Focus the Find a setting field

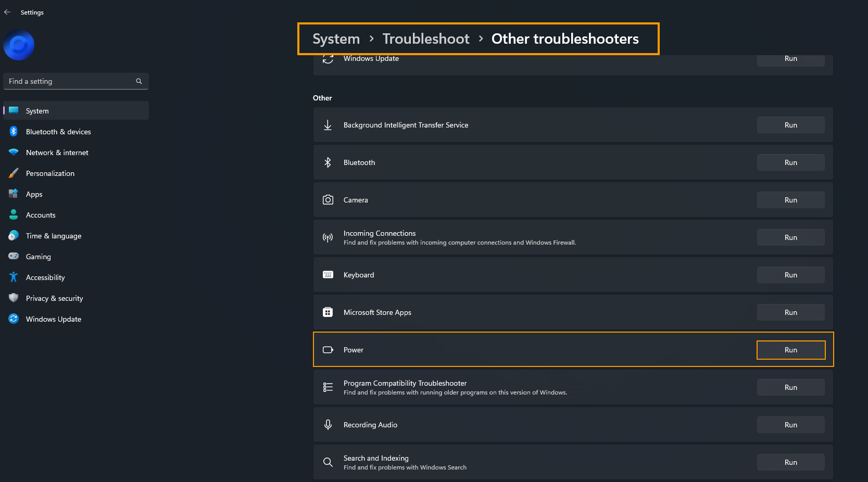[76, 81]
